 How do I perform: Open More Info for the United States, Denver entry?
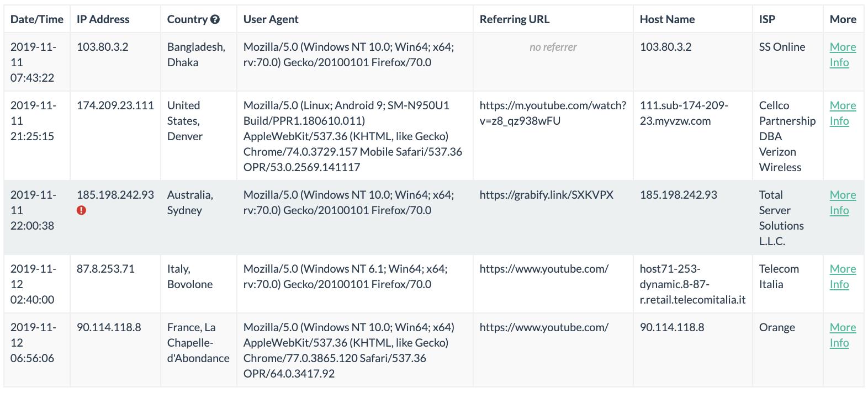(843, 113)
